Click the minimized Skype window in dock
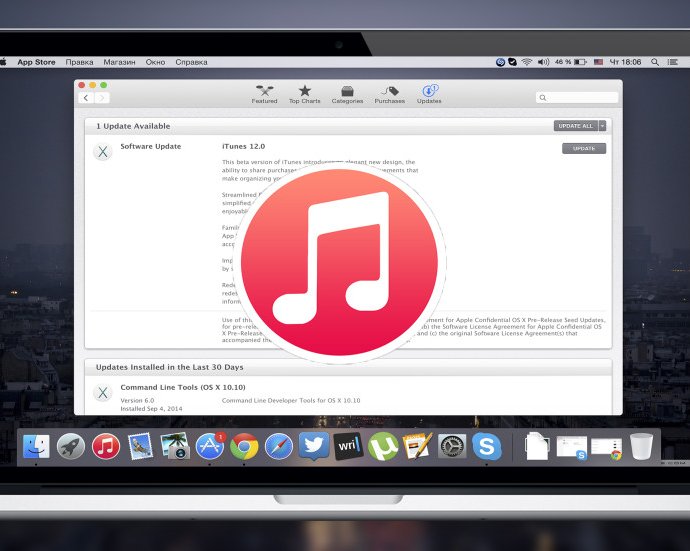The height and width of the screenshot is (551, 690). point(572,448)
